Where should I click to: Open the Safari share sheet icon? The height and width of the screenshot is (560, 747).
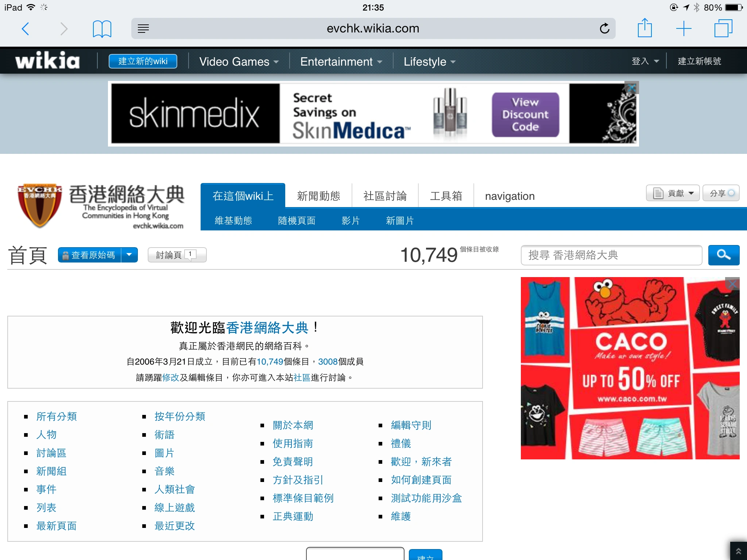point(645,28)
